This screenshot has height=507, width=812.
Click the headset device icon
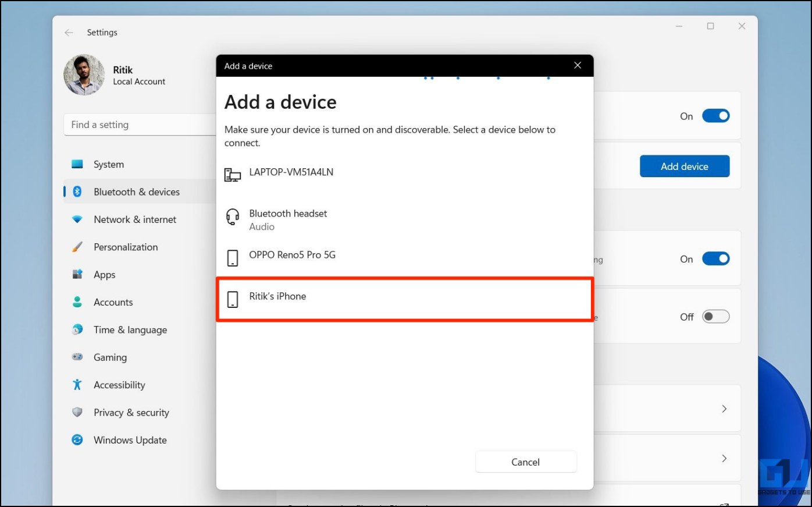pos(233,217)
